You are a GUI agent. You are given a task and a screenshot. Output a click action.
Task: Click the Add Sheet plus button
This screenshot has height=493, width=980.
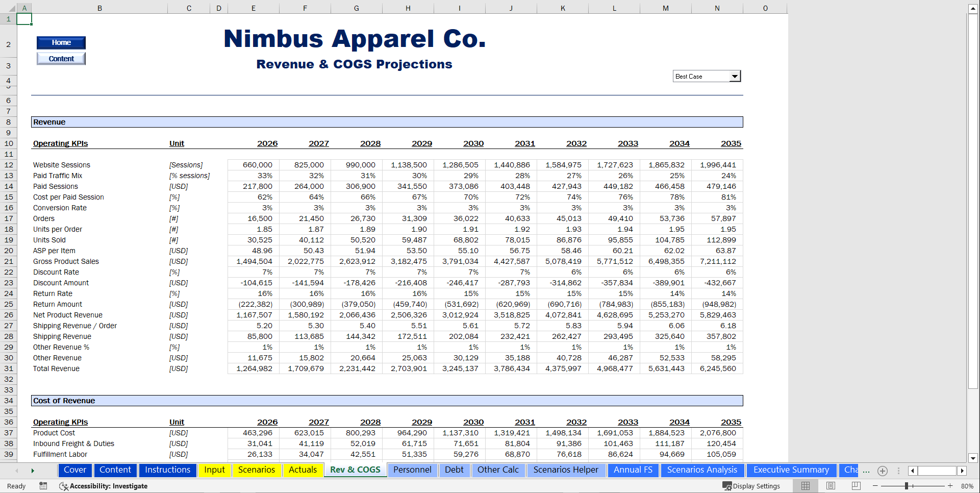(x=883, y=471)
